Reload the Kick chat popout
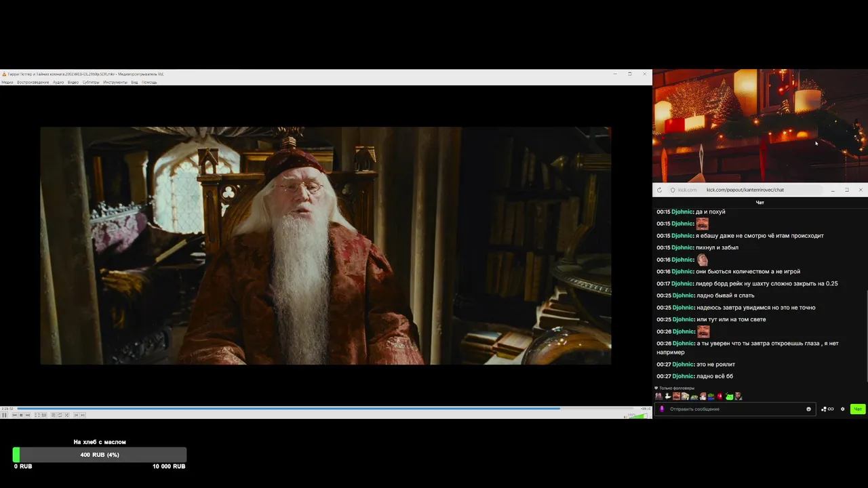Image resolution: width=868 pixels, height=488 pixels. 659,190
